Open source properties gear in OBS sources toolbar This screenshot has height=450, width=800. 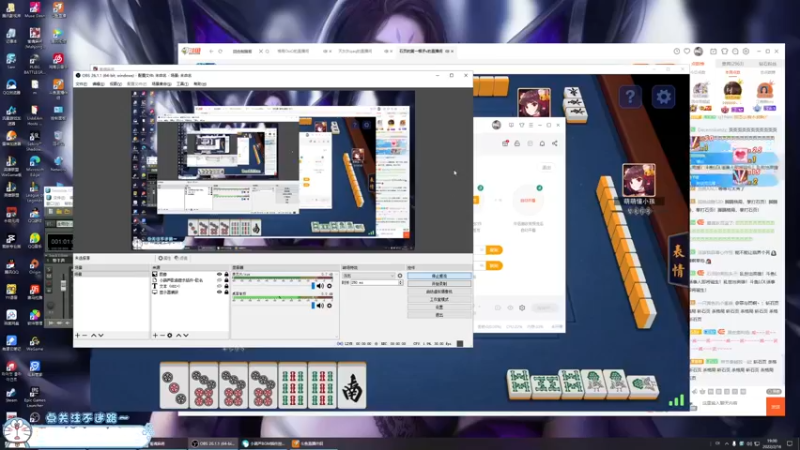click(x=170, y=335)
